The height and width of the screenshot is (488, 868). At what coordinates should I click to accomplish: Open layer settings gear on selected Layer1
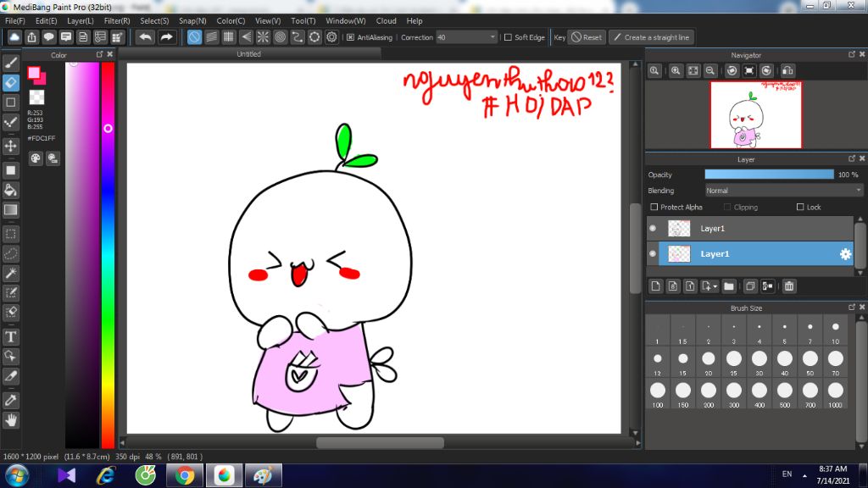click(844, 254)
